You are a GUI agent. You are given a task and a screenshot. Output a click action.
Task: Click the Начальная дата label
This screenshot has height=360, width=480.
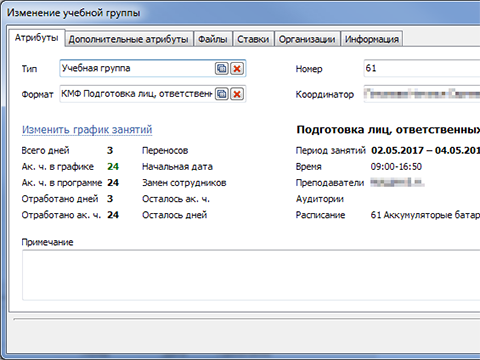pyautogui.click(x=177, y=167)
